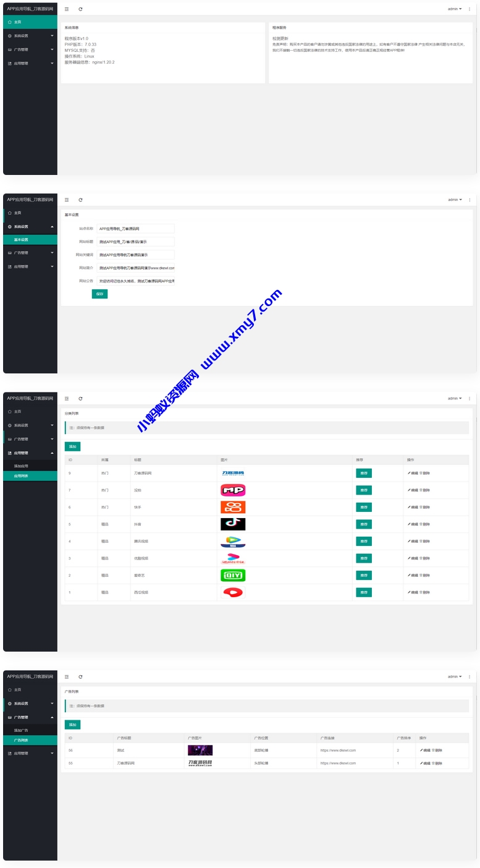Open the ad ID 56 thumbnail image
This screenshot has height=868, width=480.
[200, 751]
